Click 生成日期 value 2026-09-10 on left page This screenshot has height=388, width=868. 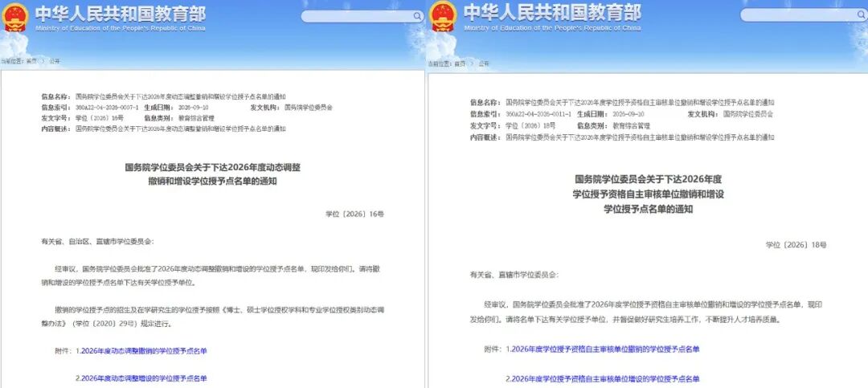[x=193, y=108]
